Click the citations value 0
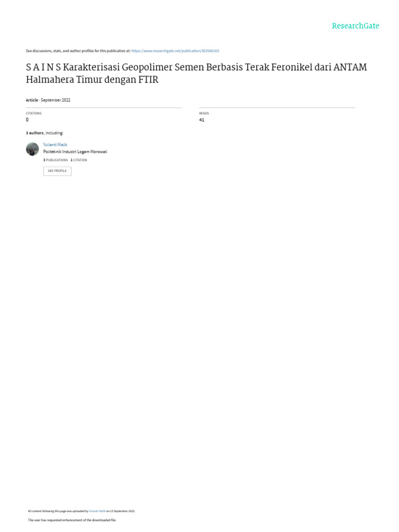This screenshot has height=532, width=399. click(27, 120)
